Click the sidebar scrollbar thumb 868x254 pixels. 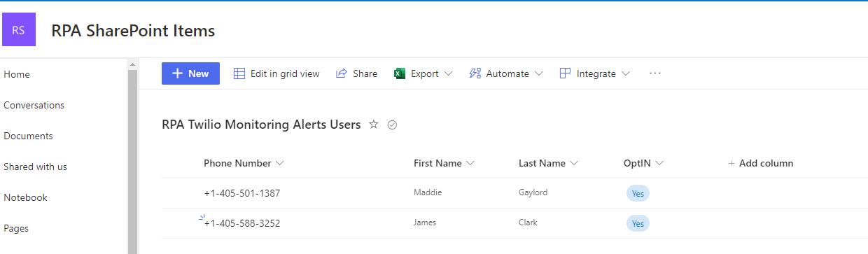point(133,161)
